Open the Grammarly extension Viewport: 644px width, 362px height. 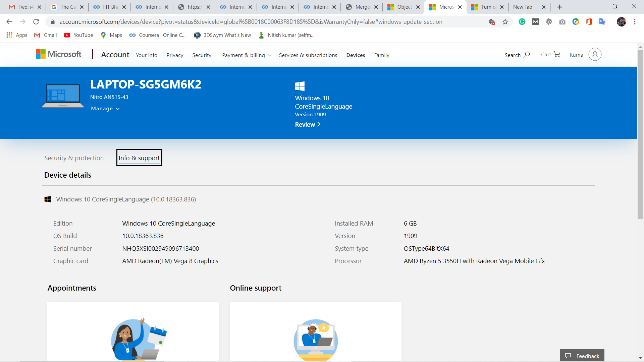[522, 21]
